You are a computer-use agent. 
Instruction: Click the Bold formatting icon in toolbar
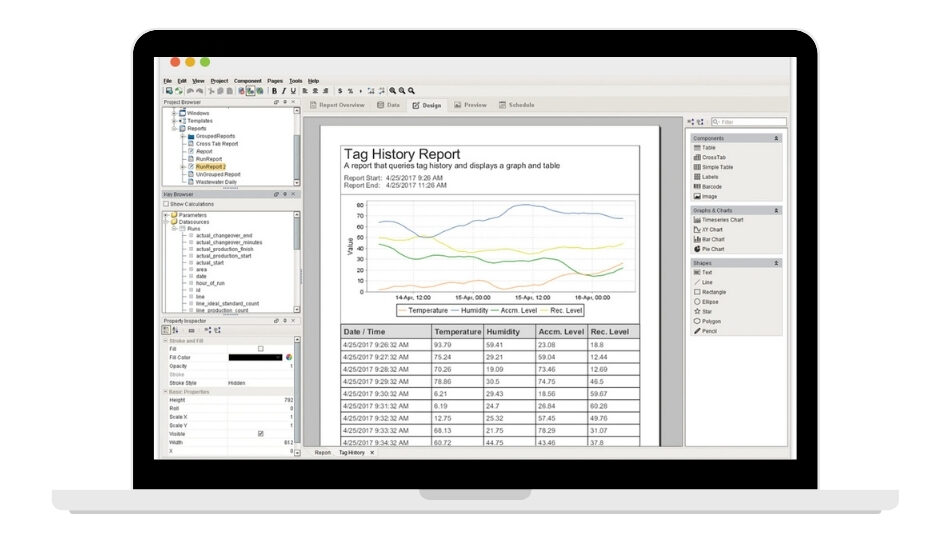[x=274, y=91]
